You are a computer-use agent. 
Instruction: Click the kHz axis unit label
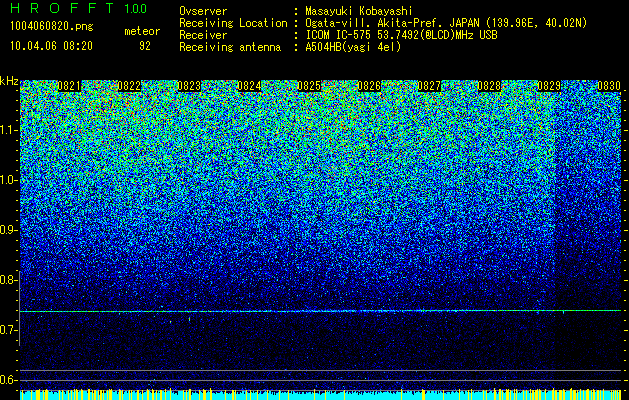click(x=9, y=81)
